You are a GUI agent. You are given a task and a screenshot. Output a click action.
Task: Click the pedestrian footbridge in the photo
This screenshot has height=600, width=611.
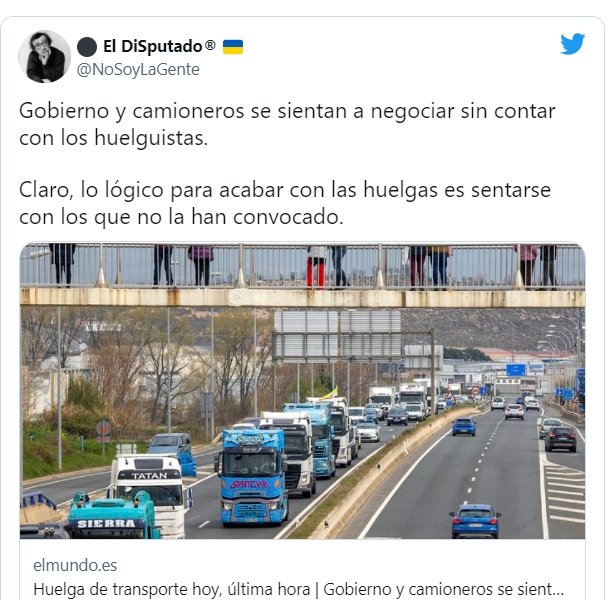pyautogui.click(x=302, y=275)
